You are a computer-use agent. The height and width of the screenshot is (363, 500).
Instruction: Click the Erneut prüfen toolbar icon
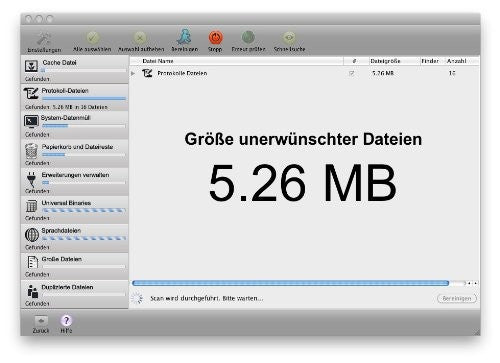click(x=248, y=38)
